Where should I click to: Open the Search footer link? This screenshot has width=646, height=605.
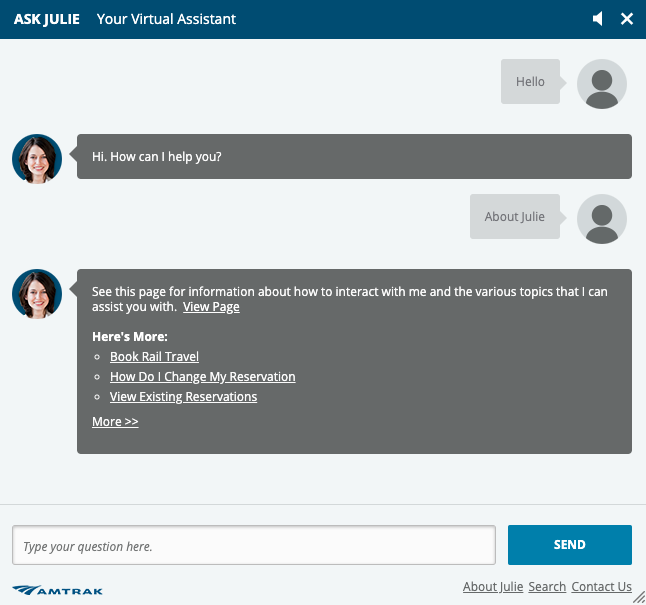547,586
